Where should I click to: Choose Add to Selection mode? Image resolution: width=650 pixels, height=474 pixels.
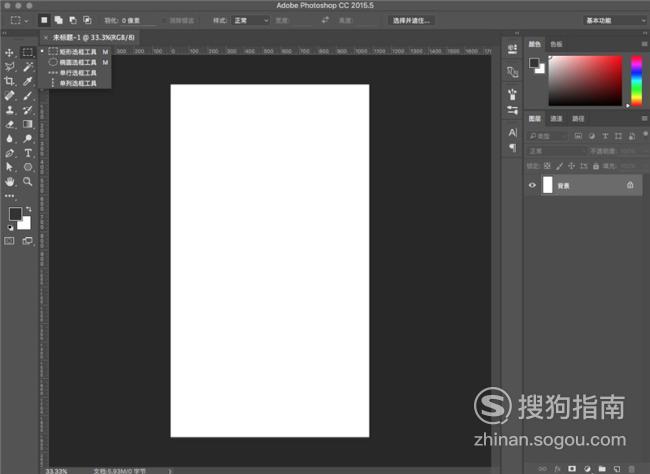click(58, 20)
